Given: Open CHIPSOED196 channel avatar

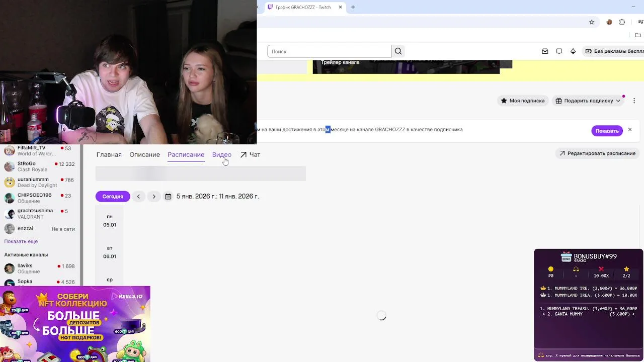Looking at the screenshot, I should click(9, 198).
